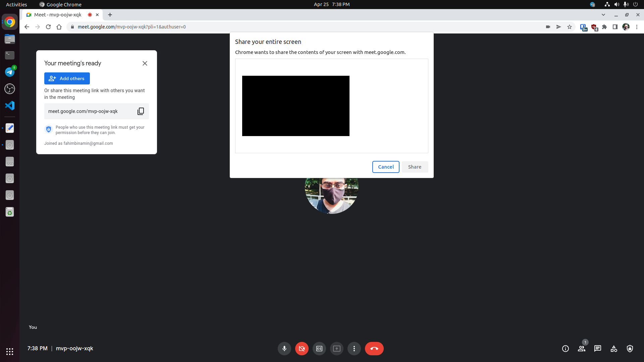Select the Meet - mvp-oojw-xqk tab
Viewport: 644px width, 362px height.
pyautogui.click(x=58, y=15)
